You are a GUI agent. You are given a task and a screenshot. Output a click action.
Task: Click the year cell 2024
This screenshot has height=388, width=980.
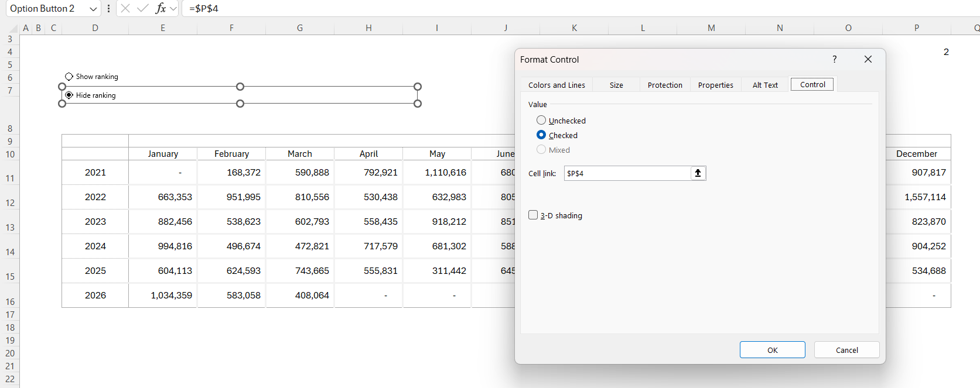pos(95,246)
